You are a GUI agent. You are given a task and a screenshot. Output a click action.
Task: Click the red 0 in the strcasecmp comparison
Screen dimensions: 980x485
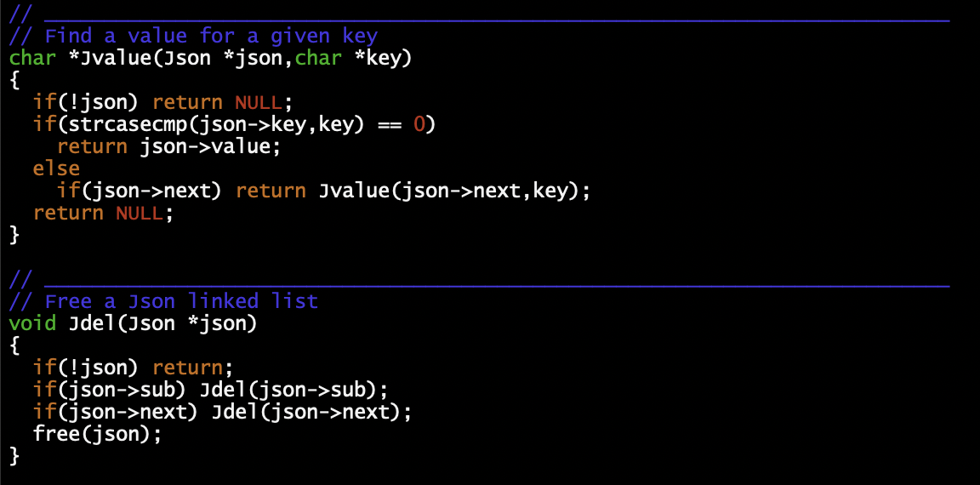pos(419,125)
